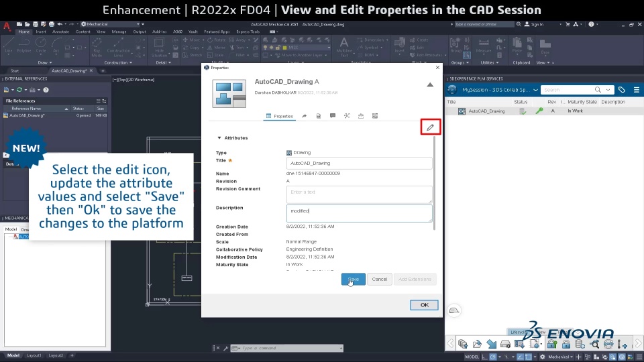
Task: Open the Express Tools ribbon tab
Action: point(248,32)
